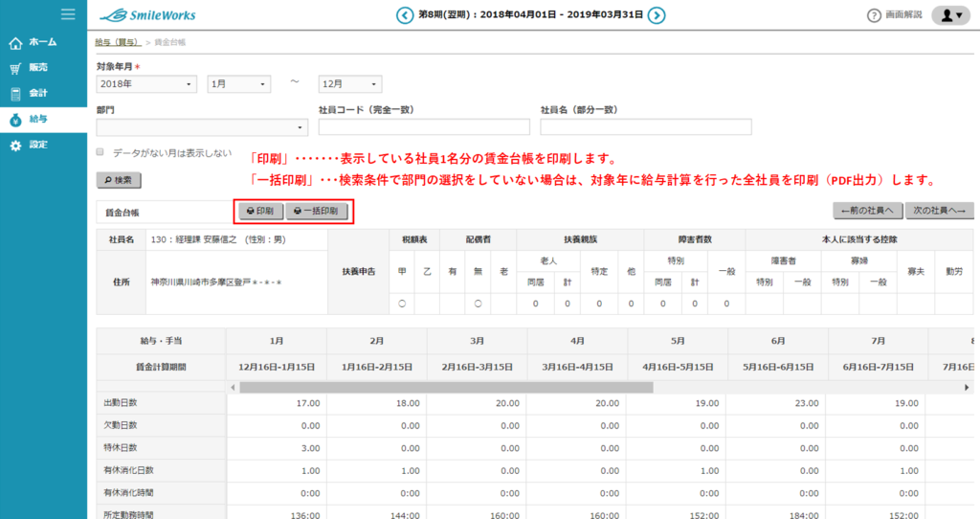Open the 2018年 year dropdown
Viewport: 980px width, 519px height.
pos(146,84)
